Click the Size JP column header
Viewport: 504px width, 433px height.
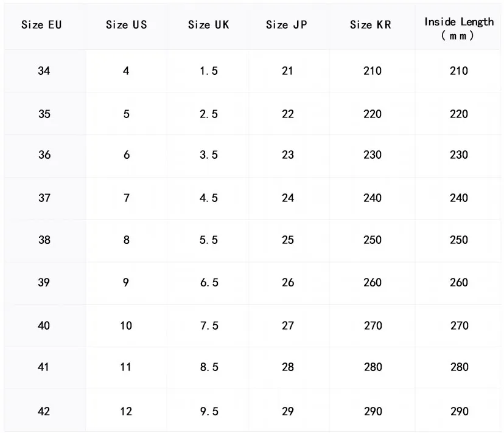click(x=287, y=25)
